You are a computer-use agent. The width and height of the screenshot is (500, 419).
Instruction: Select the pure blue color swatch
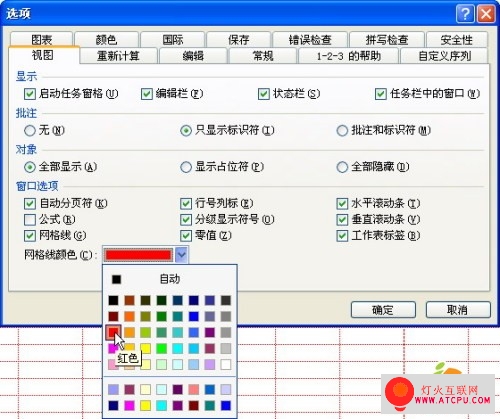(193, 316)
